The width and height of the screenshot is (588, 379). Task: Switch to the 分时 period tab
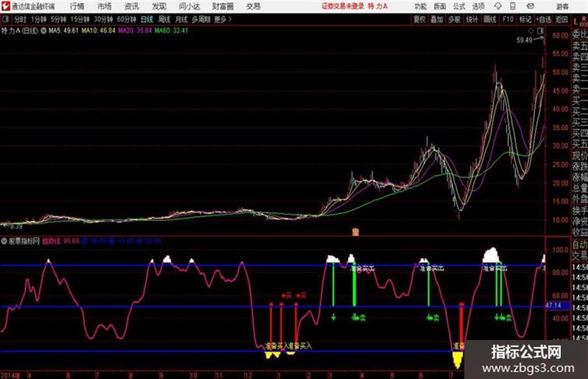(21, 19)
